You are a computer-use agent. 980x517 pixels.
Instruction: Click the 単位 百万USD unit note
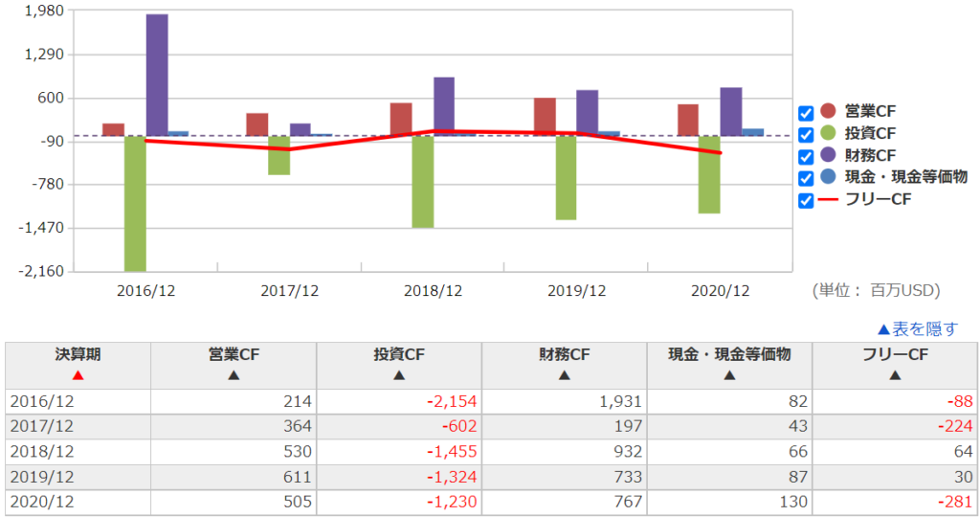tap(877, 291)
